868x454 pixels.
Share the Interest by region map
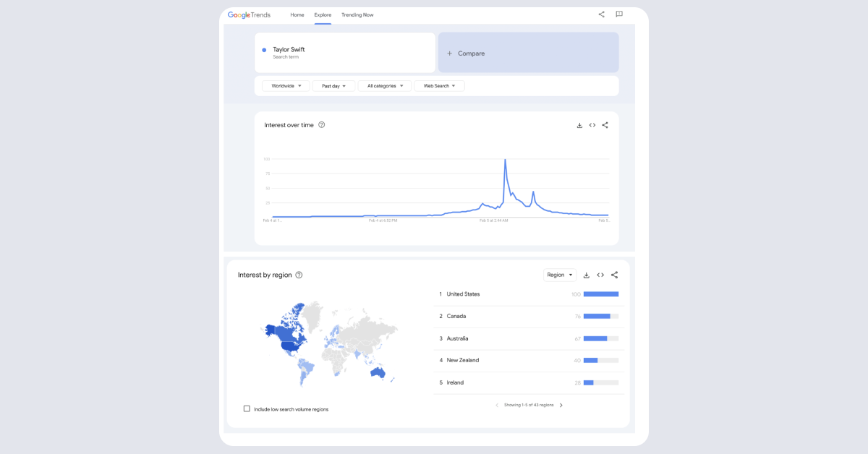[x=614, y=275]
